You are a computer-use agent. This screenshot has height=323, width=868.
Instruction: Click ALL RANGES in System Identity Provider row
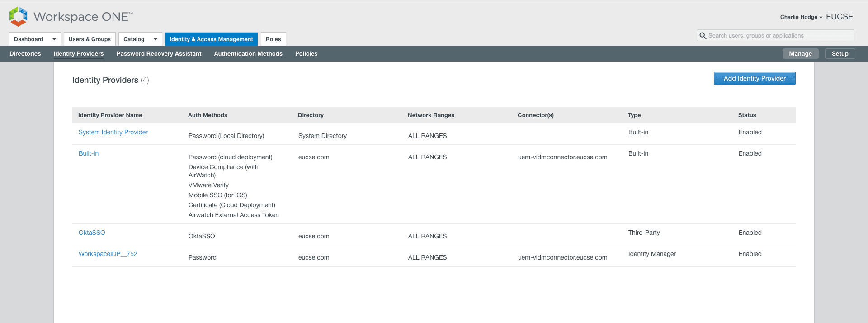coord(427,136)
